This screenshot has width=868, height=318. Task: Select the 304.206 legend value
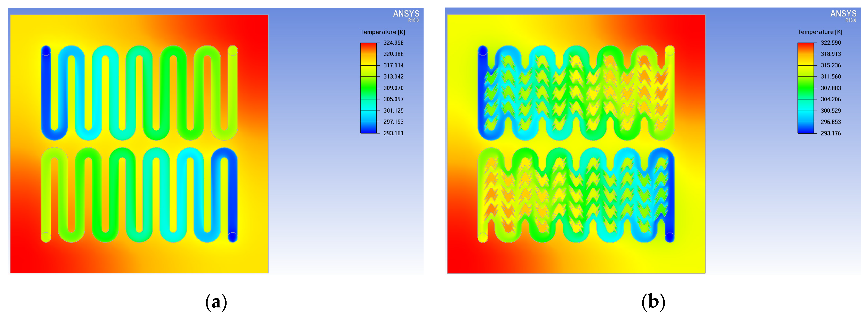(x=831, y=99)
